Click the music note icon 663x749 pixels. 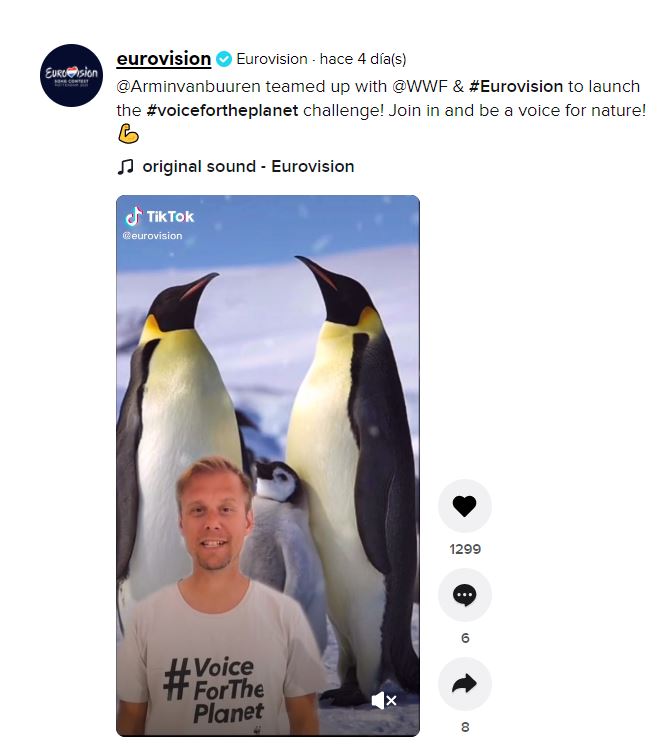pyautogui.click(x=125, y=167)
